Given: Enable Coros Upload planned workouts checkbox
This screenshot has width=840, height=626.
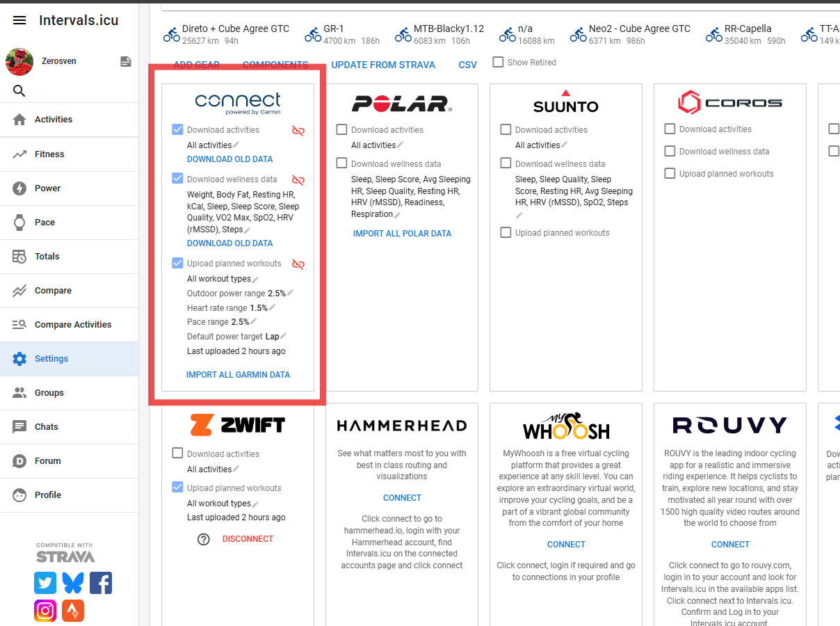Looking at the screenshot, I should 670,174.
